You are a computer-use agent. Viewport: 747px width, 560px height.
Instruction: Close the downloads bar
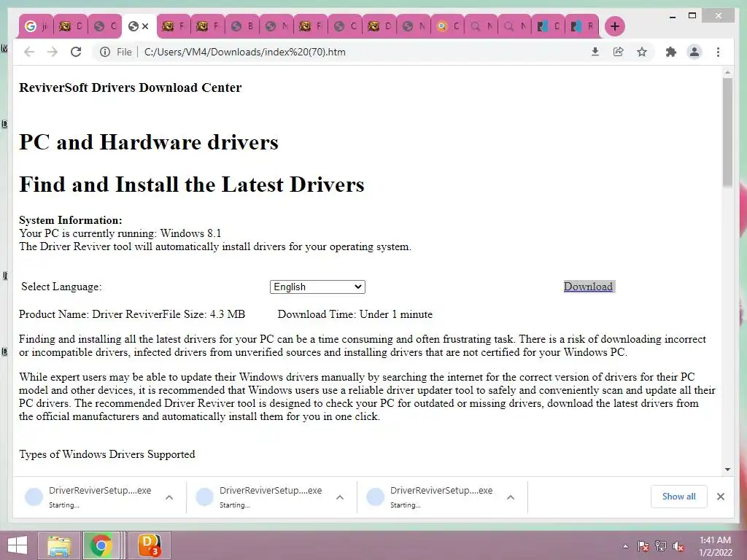720,497
